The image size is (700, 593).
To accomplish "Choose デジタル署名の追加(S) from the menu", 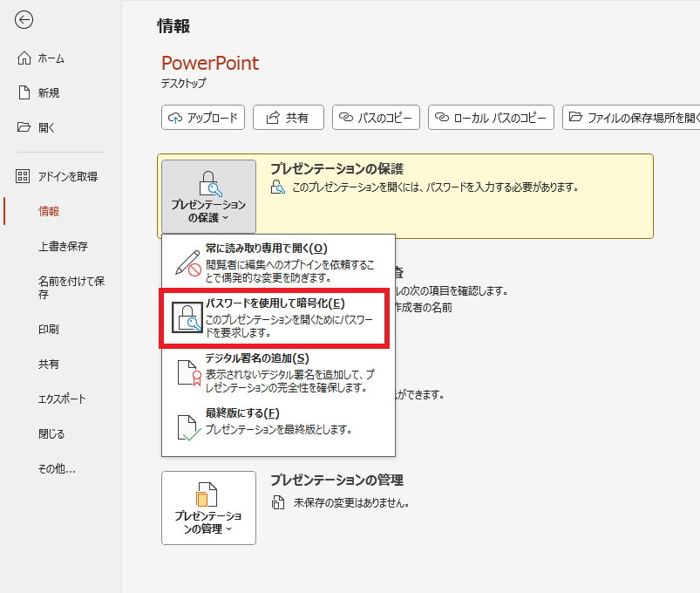I will pyautogui.click(x=279, y=373).
